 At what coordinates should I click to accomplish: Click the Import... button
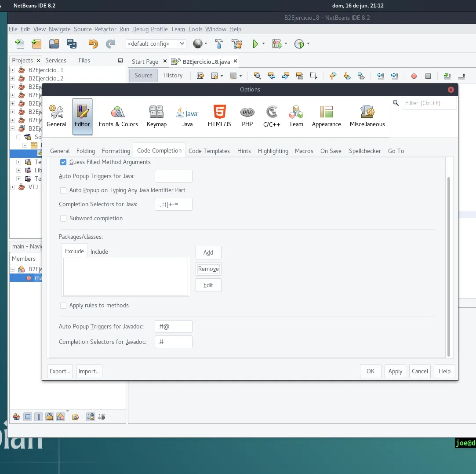(89, 372)
